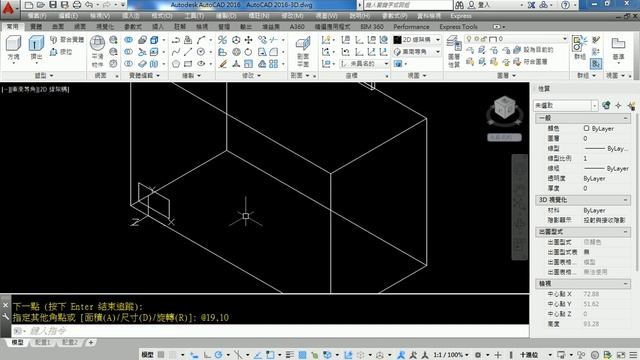The height and width of the screenshot is (360, 640).
Task: Click the command line customize wrench icon
Action: [5, 316]
